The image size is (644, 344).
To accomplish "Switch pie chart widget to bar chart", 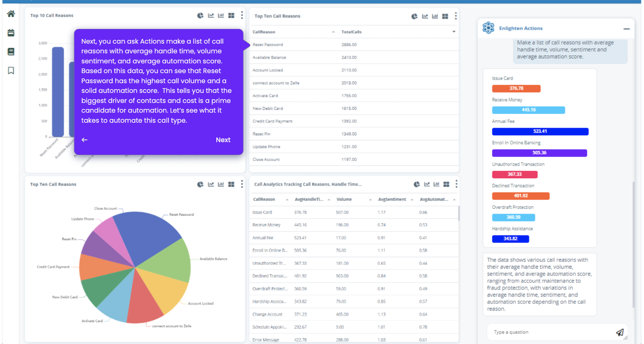I will coord(221,184).
